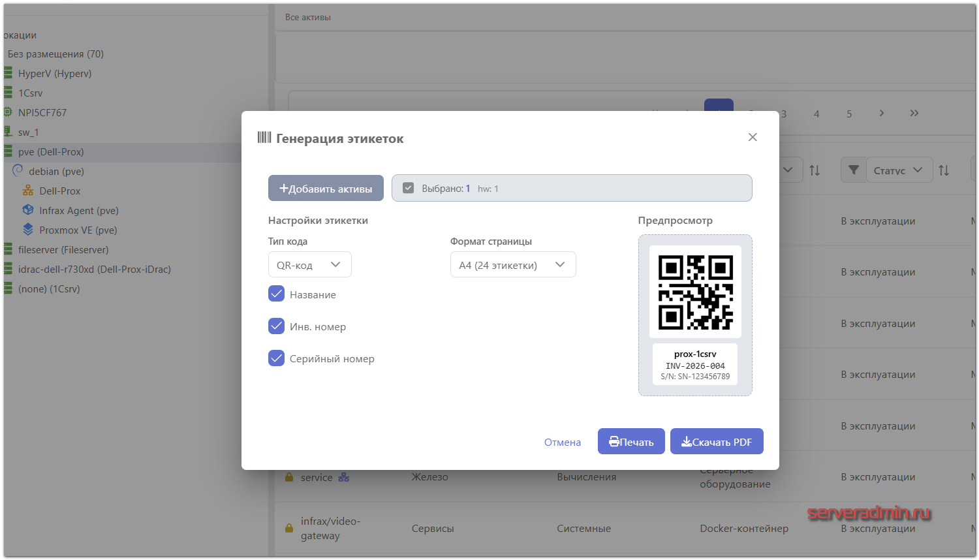Click the filter funnel icon
This screenshot has height=560, width=979.
click(x=853, y=170)
